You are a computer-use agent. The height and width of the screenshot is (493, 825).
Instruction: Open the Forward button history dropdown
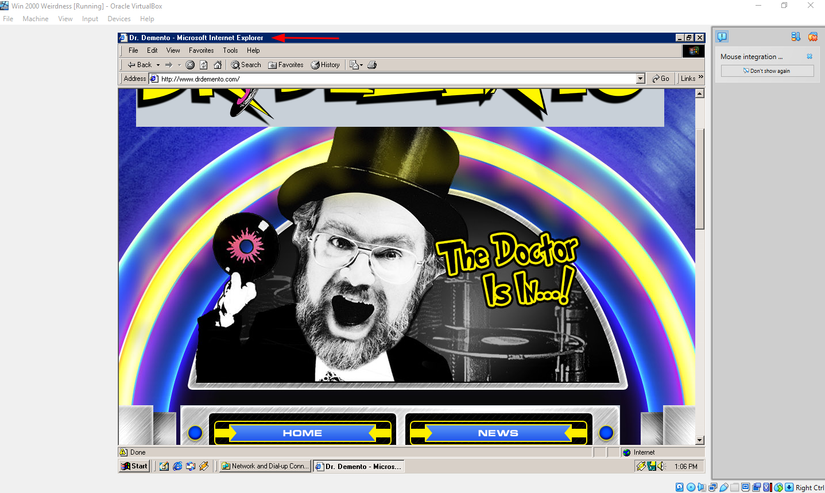click(x=179, y=65)
